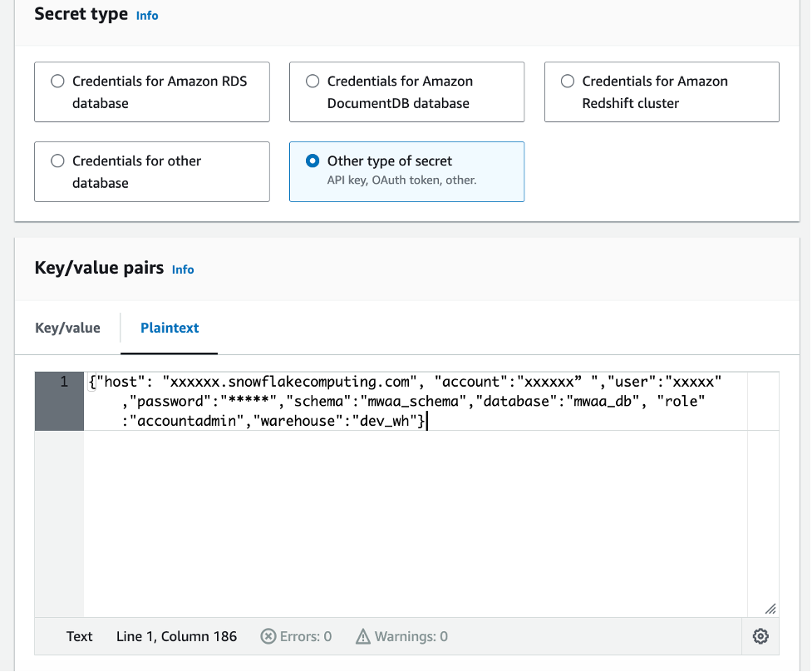Select Credentials for other database radio

[x=57, y=161]
